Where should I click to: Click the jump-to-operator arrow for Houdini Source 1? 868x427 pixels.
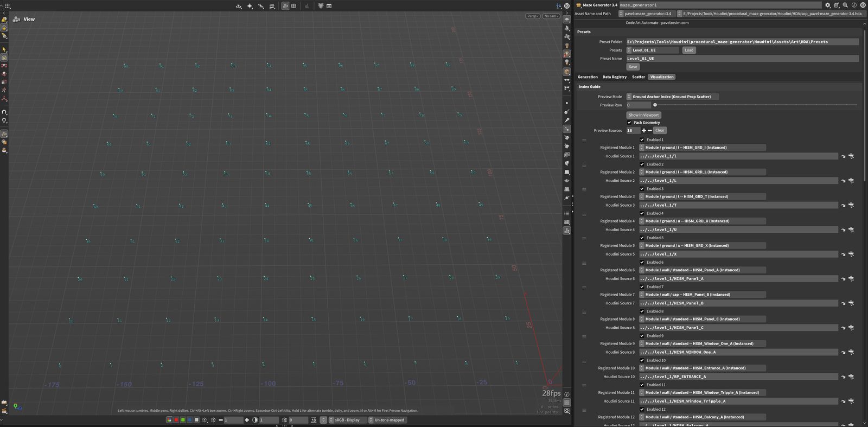click(x=844, y=156)
